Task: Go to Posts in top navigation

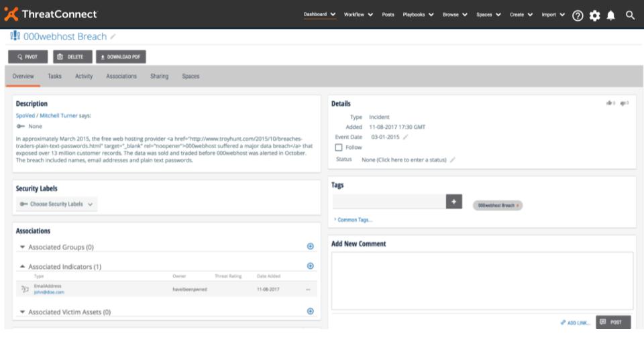Action: pos(388,15)
